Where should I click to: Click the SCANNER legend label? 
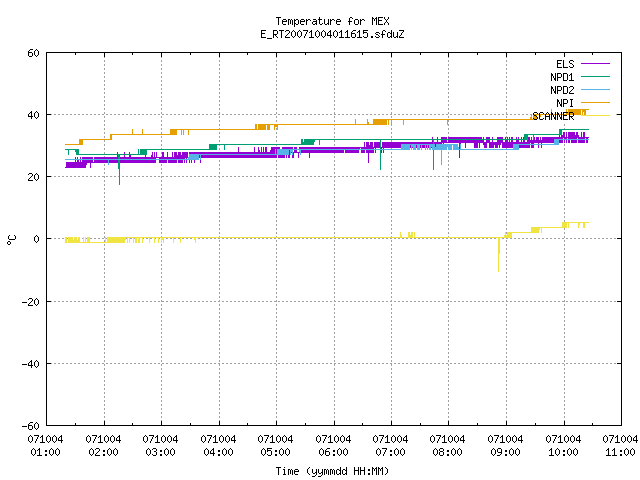pos(553,116)
